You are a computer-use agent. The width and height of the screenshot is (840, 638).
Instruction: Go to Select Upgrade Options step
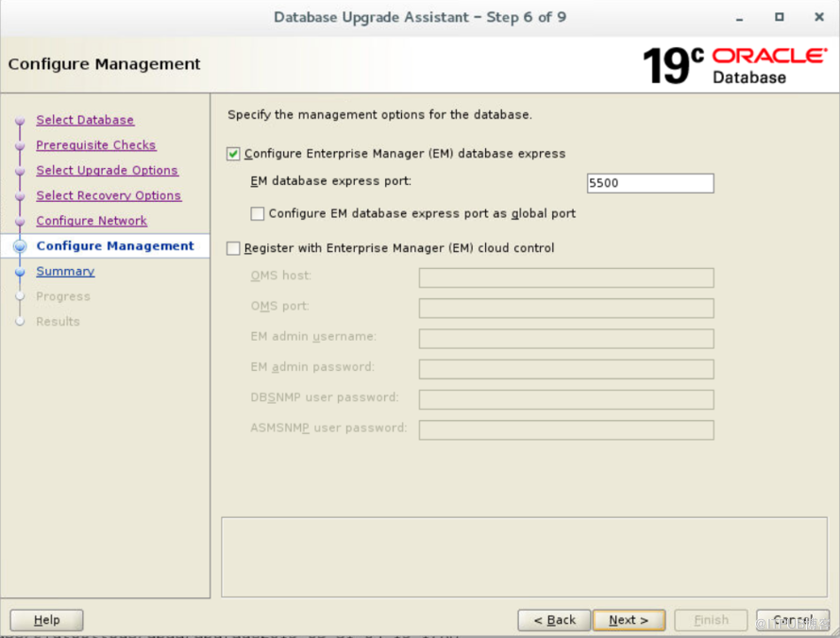tap(107, 171)
